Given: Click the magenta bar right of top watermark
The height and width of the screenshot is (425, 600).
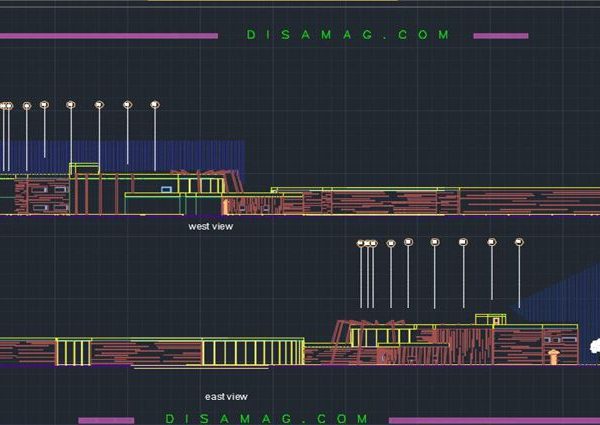Looking at the screenshot, I should point(500,36).
